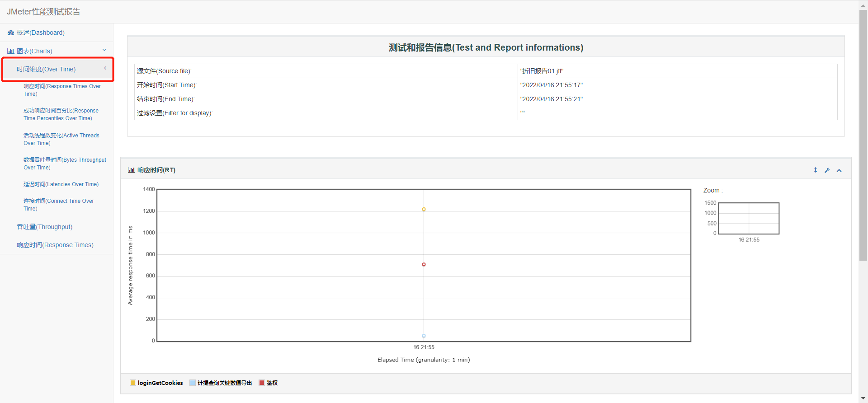The image size is (868, 403).
Task: Collapse the 图表(Charts) menu chevron
Action: pos(104,50)
